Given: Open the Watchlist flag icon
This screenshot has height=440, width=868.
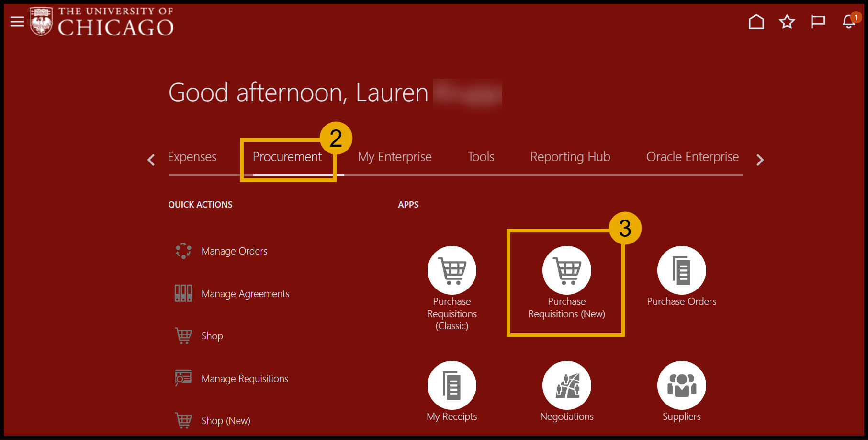Looking at the screenshot, I should coord(818,22).
